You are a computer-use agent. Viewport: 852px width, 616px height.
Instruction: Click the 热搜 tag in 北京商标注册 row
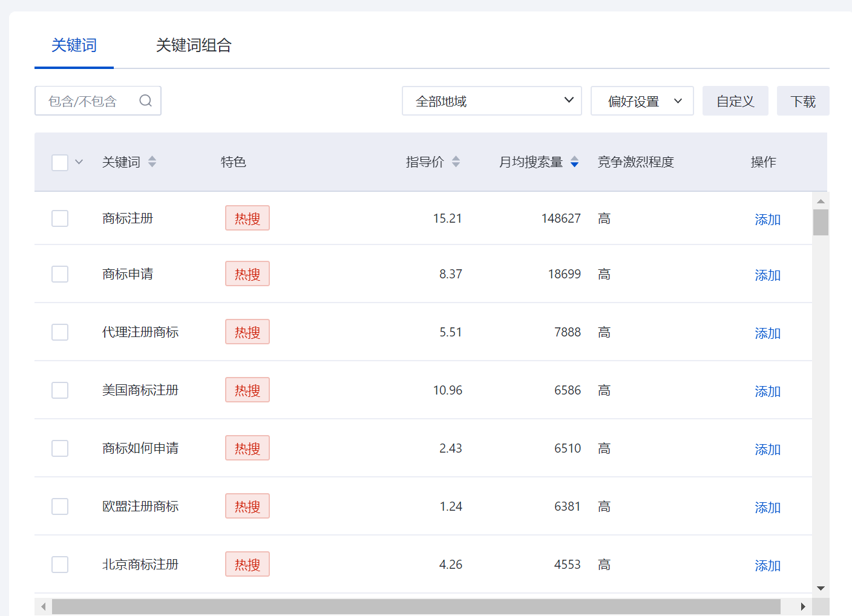247,564
